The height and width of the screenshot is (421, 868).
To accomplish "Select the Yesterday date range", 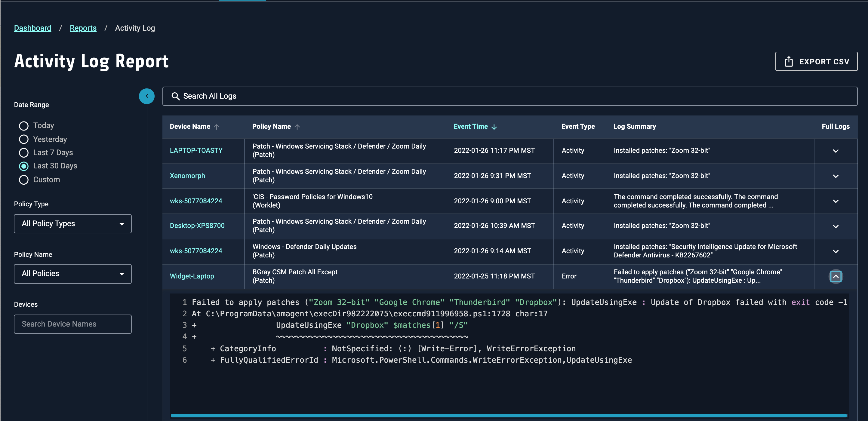I will click(x=23, y=139).
